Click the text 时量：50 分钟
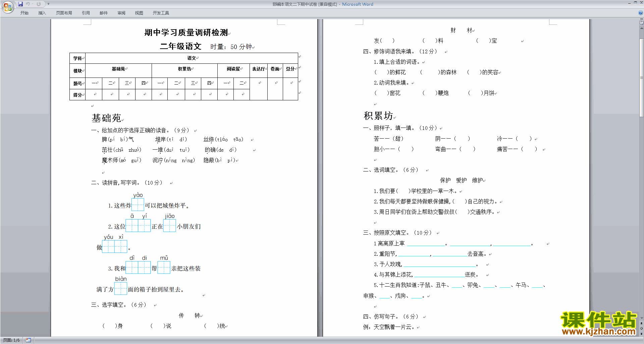 click(x=231, y=47)
